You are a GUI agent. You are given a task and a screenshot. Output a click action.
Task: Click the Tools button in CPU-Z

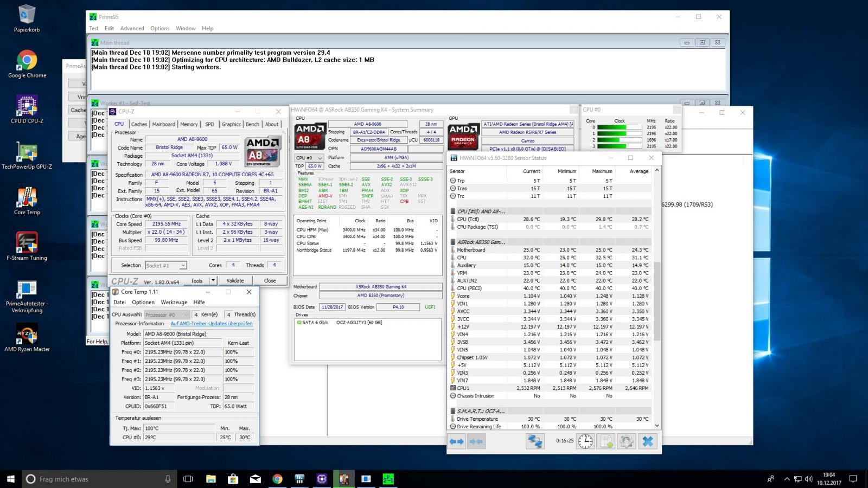pos(196,280)
